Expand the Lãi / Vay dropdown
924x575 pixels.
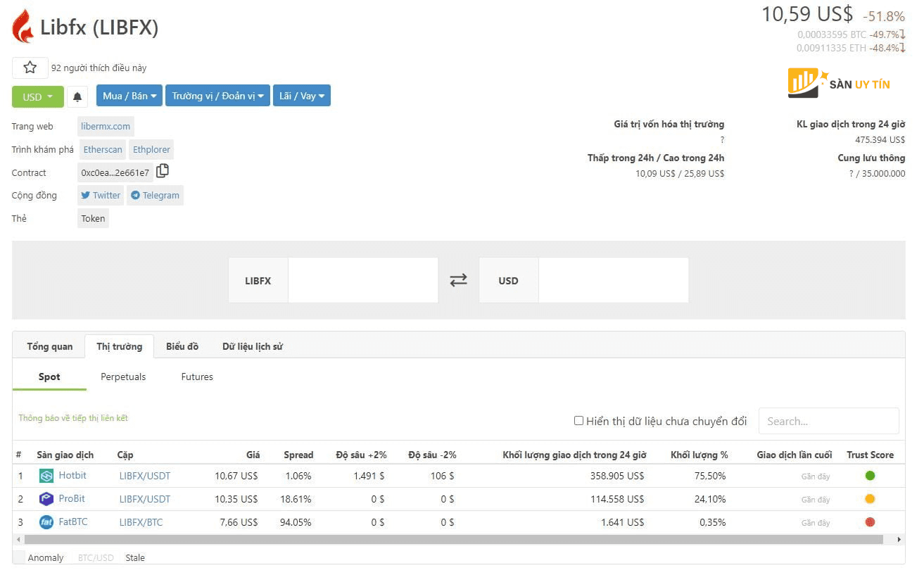[x=302, y=96]
